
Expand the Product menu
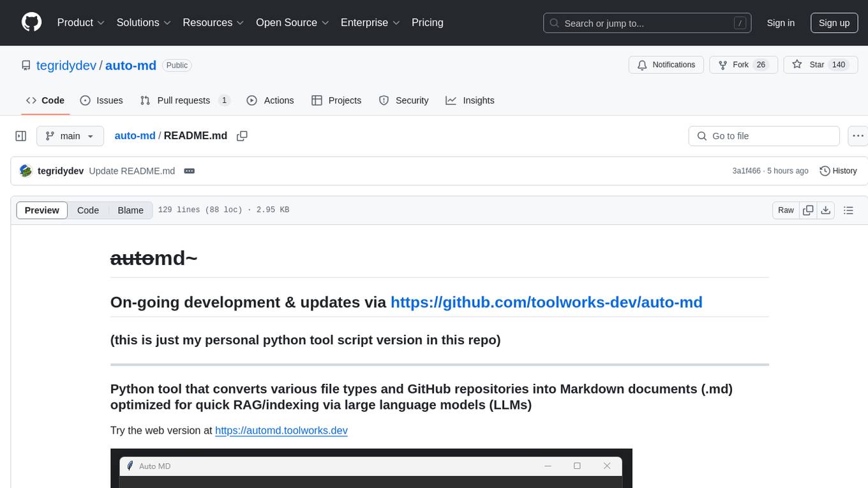[81, 22]
